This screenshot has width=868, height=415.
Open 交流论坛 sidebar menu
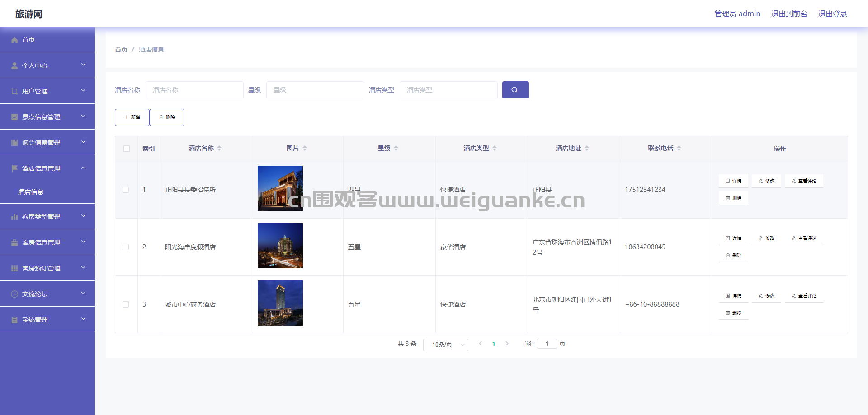[47, 294]
